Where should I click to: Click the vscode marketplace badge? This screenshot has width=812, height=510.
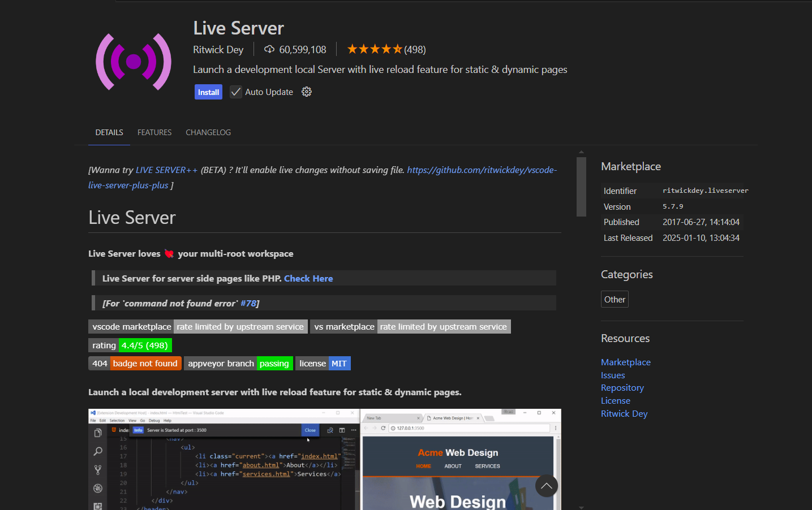[x=198, y=326]
